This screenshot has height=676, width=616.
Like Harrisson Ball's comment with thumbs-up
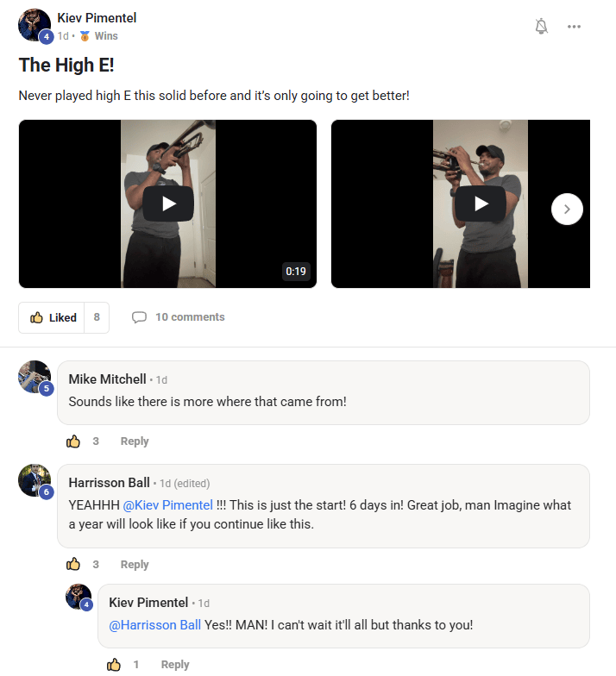(73, 565)
